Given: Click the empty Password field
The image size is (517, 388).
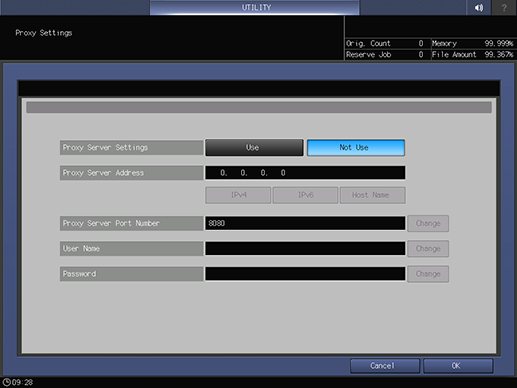Looking at the screenshot, I should [305, 274].
